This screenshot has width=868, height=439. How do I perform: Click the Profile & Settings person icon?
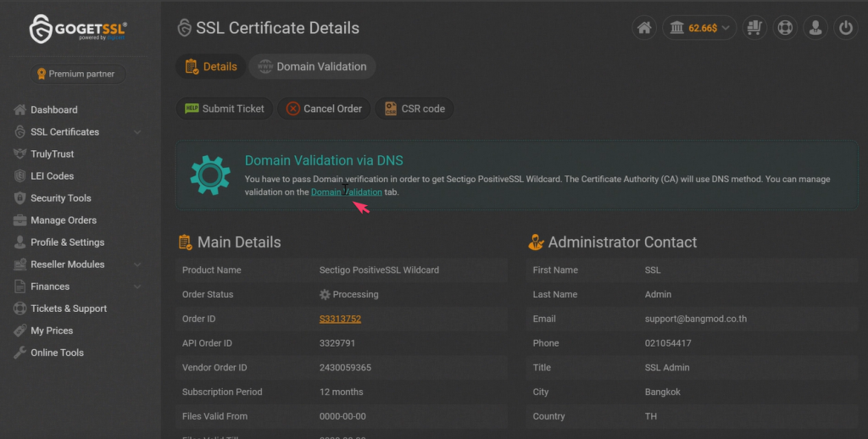click(x=20, y=242)
